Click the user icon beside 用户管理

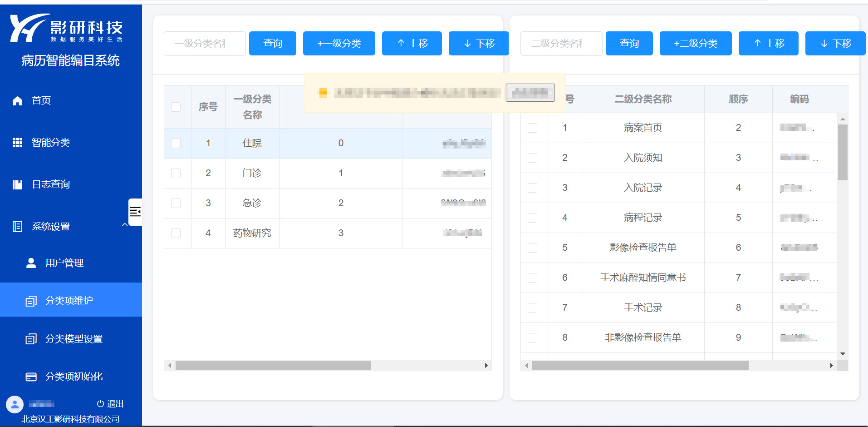(31, 263)
